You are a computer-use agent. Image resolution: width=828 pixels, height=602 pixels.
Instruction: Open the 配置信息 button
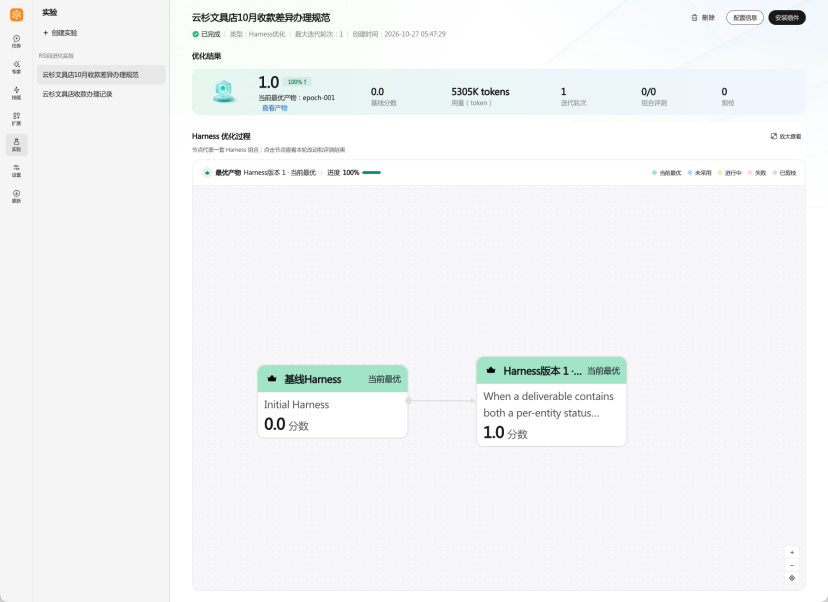point(745,17)
